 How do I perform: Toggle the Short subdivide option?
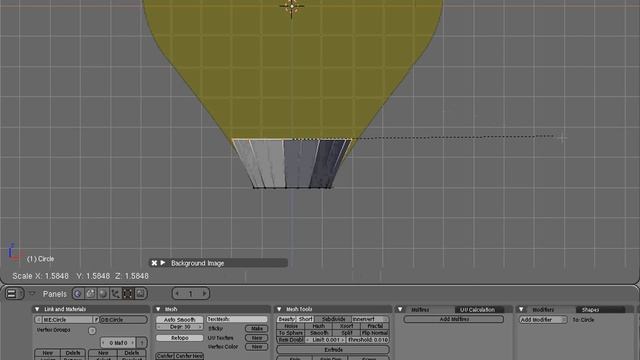point(305,319)
